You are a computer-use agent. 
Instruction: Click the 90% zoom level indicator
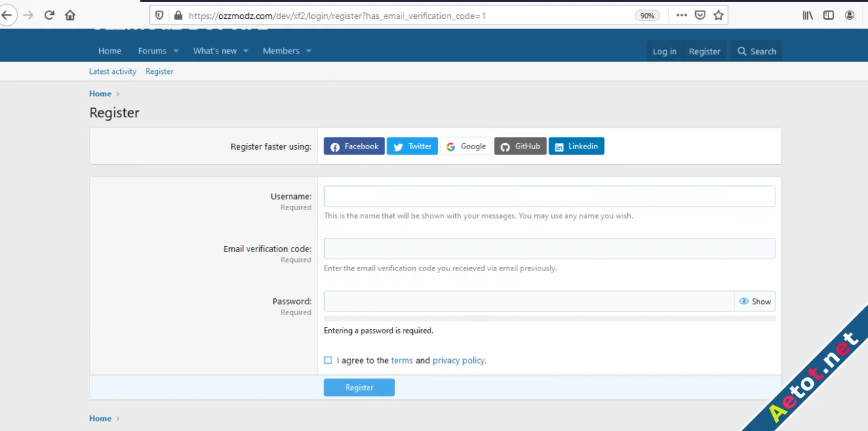point(646,15)
